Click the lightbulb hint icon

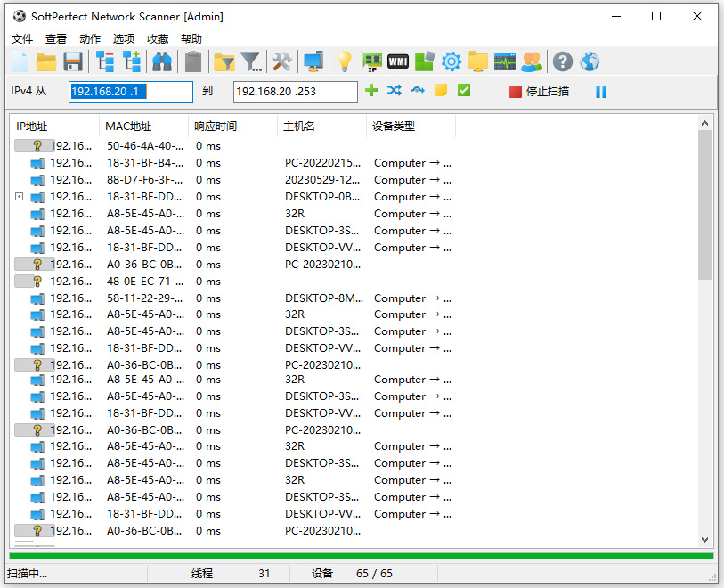(344, 61)
